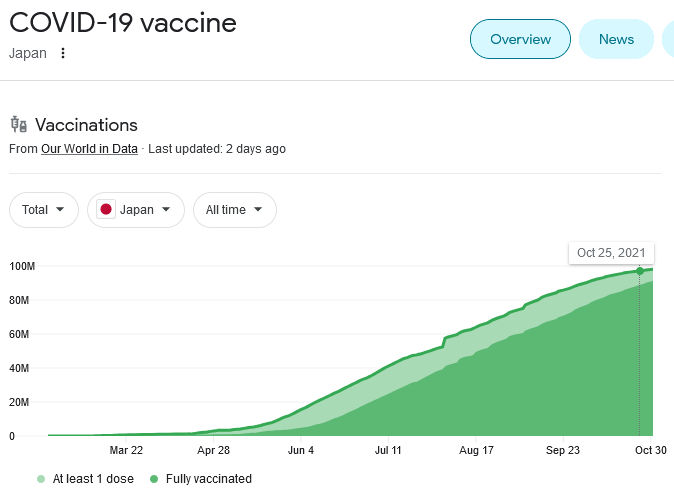Click the "COVID-19 vaccine" heading
674x498 pixels.
pos(122,22)
